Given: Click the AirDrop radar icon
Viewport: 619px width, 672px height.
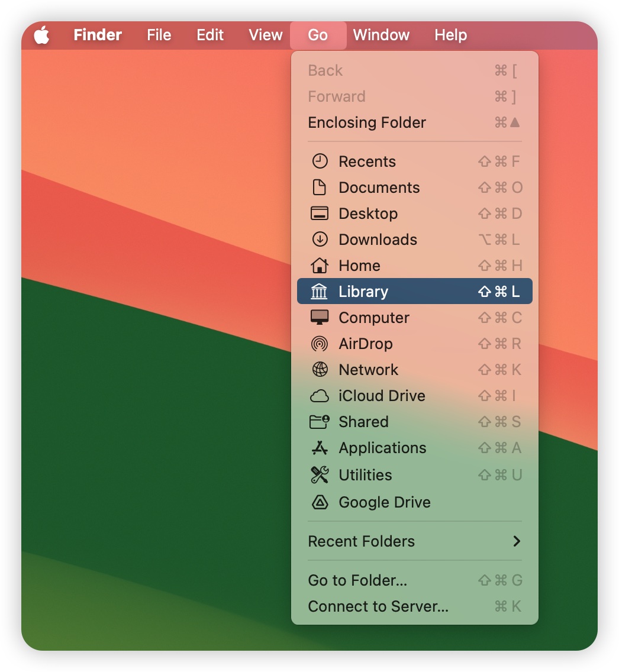Looking at the screenshot, I should (x=320, y=344).
